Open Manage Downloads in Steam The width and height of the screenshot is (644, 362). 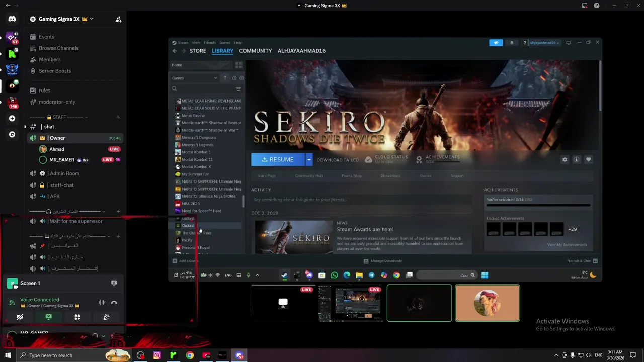point(382,261)
